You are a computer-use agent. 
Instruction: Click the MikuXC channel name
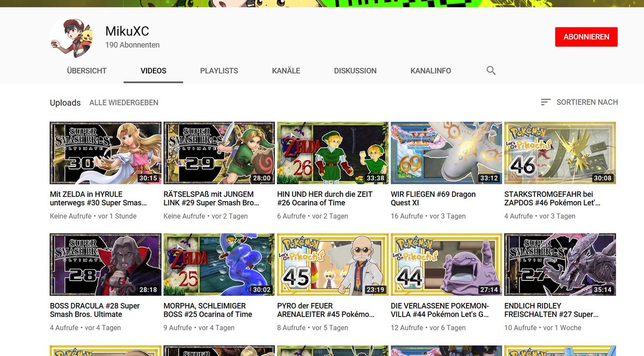point(127,31)
